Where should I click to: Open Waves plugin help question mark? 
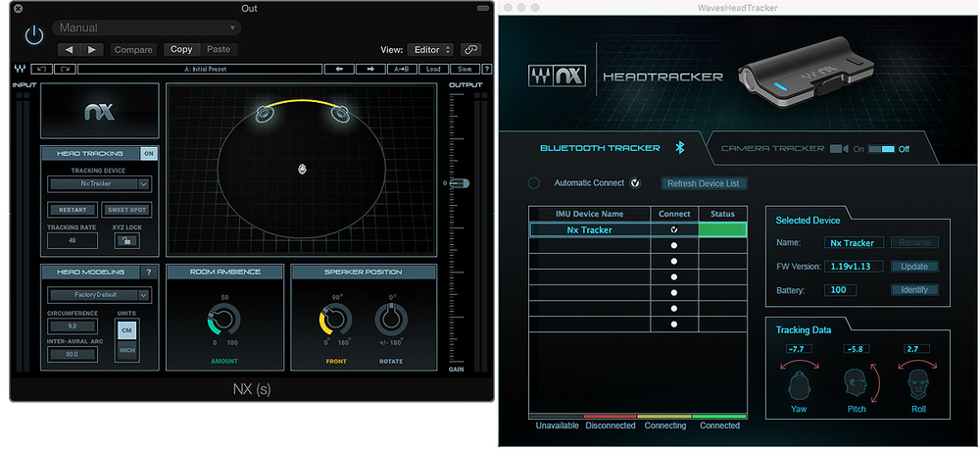[487, 69]
